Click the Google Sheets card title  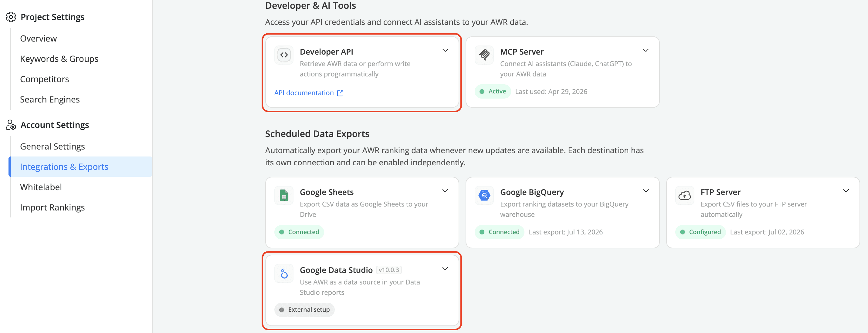coord(327,192)
